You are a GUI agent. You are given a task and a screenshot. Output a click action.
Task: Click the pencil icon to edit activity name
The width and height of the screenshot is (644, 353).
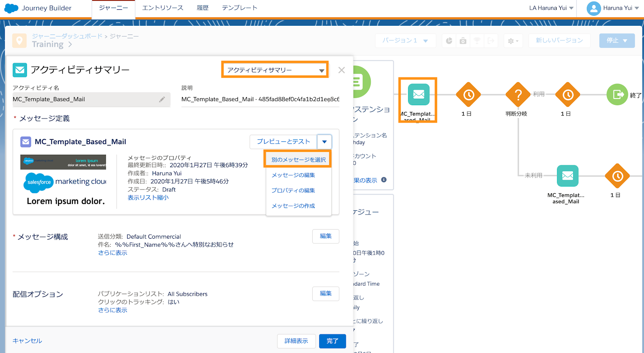(x=162, y=100)
